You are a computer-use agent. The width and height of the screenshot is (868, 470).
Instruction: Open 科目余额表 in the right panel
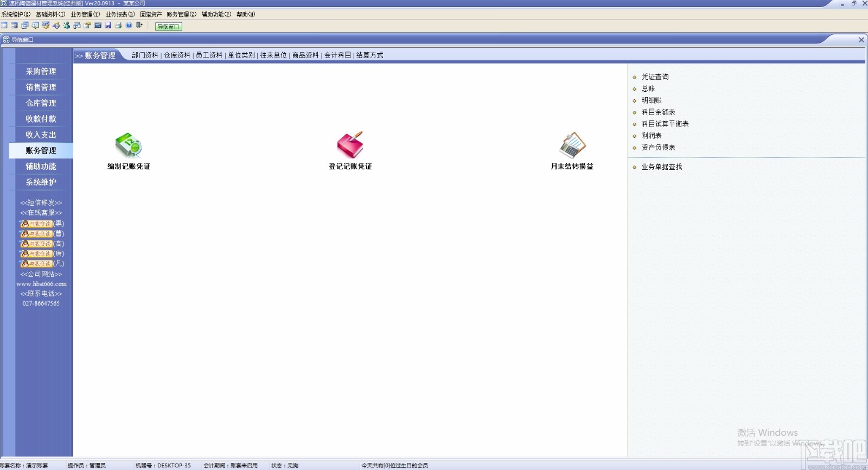[658, 112]
